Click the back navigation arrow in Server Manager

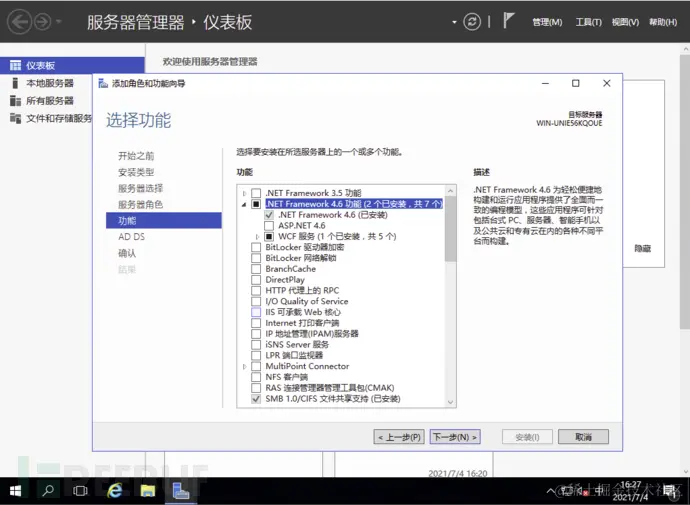coord(19,22)
